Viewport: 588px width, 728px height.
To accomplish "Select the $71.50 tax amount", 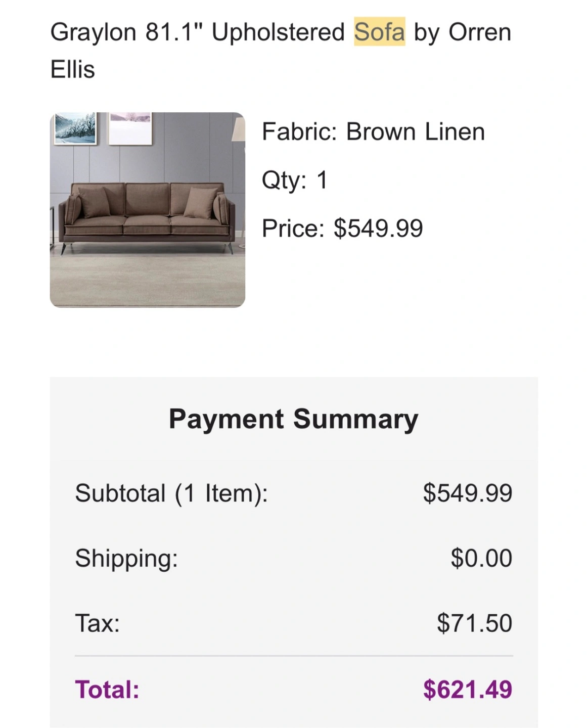I will pos(474,623).
